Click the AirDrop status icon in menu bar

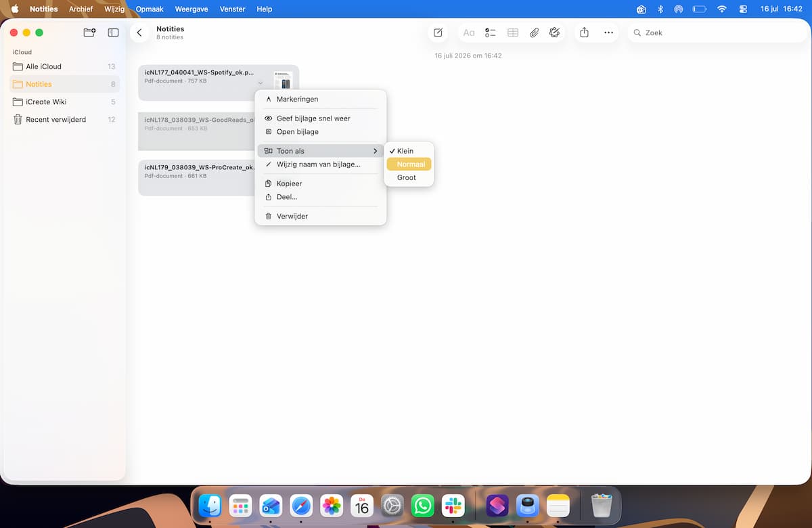[x=679, y=9]
